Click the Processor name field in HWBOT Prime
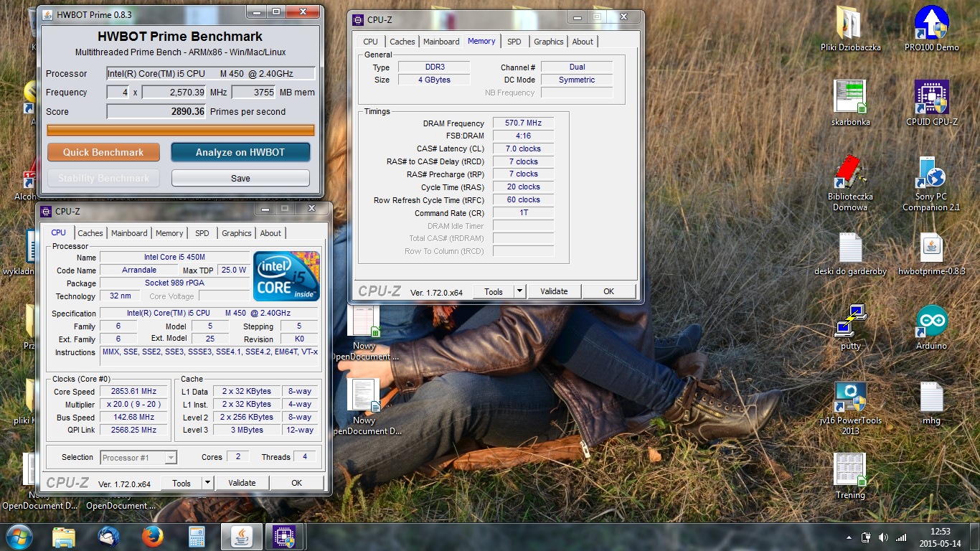Image resolution: width=980 pixels, height=551 pixels. tap(211, 73)
